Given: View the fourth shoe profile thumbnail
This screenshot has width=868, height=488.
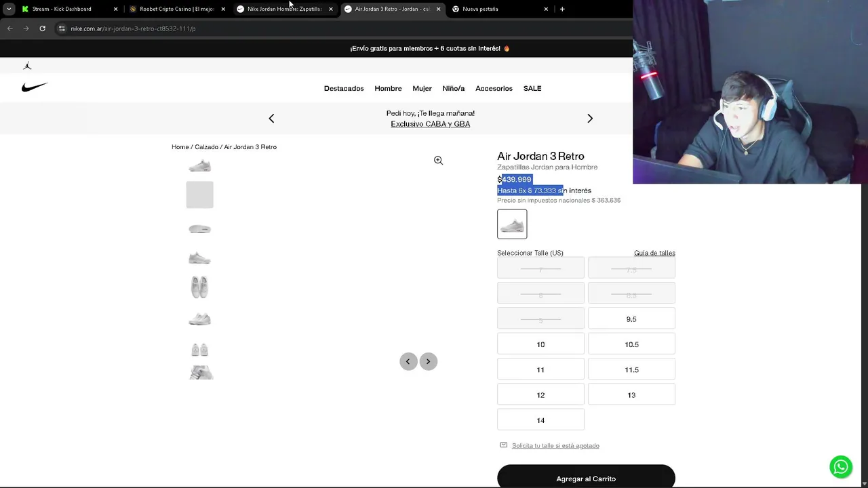Looking at the screenshot, I should point(199,258).
